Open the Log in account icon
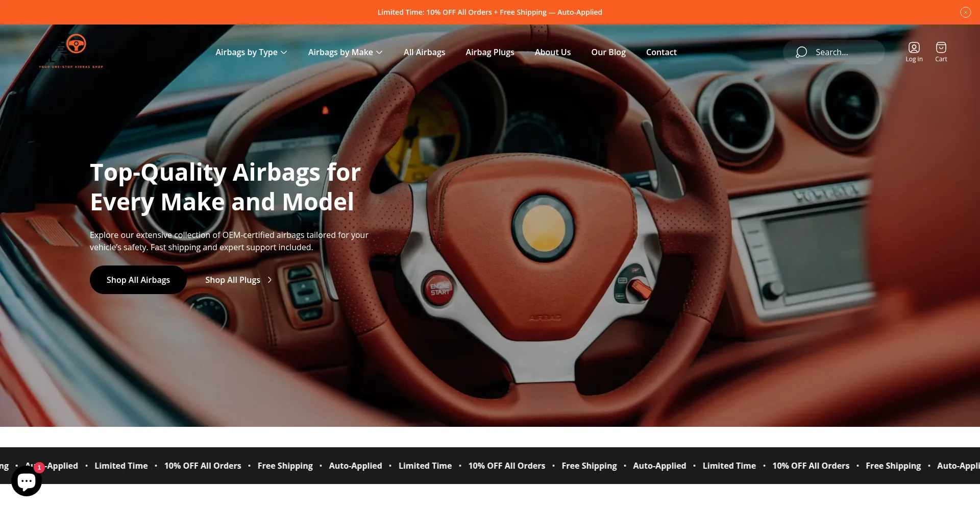Image resolution: width=980 pixels, height=507 pixels. (x=914, y=52)
